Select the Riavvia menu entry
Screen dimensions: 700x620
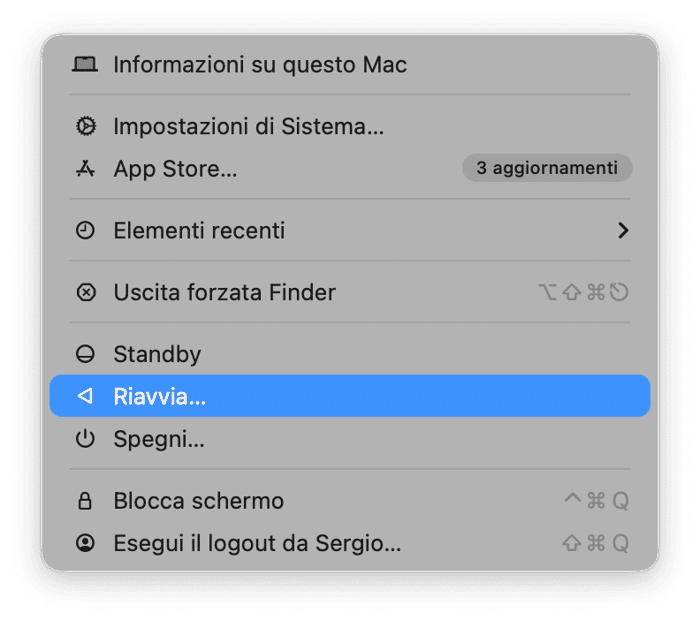click(160, 397)
